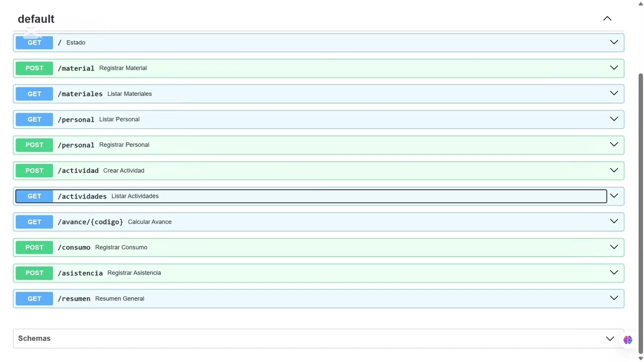Click the Estado description text
The height and width of the screenshot is (362, 644).
tap(75, 43)
